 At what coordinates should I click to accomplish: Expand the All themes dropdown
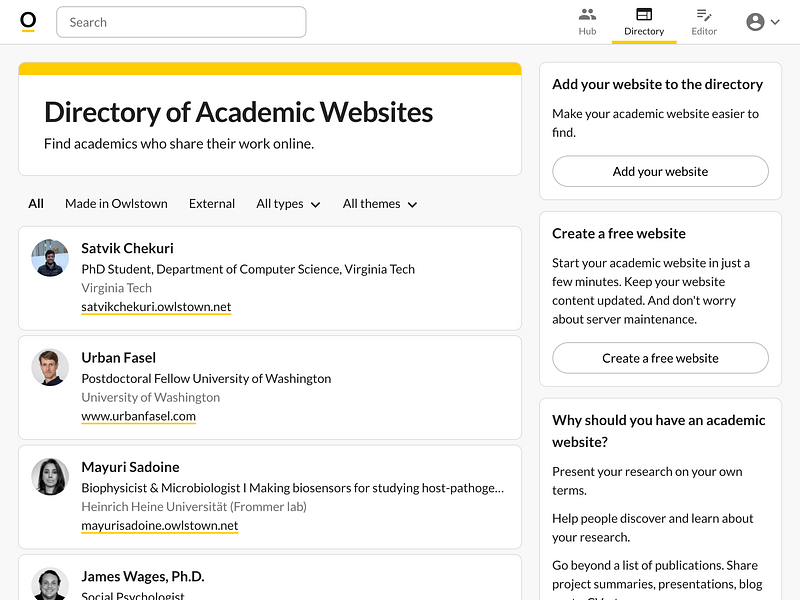(x=379, y=204)
